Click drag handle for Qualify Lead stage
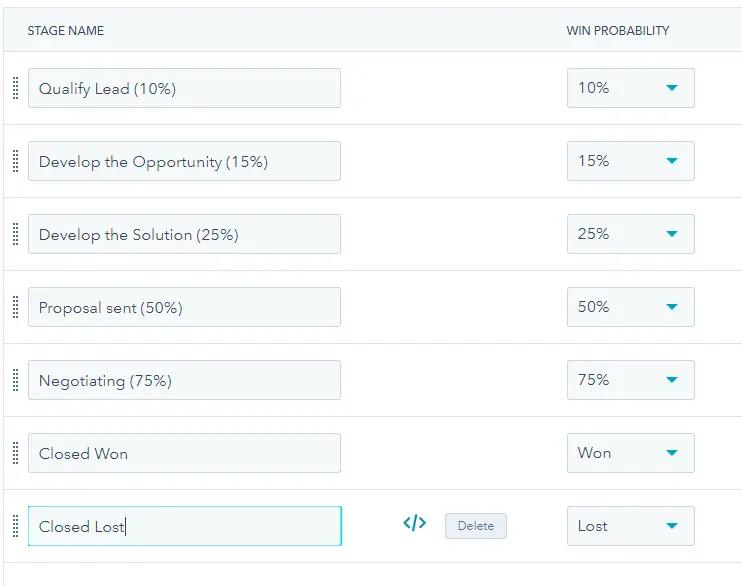Viewport: 742px width, 586px height. (15, 88)
